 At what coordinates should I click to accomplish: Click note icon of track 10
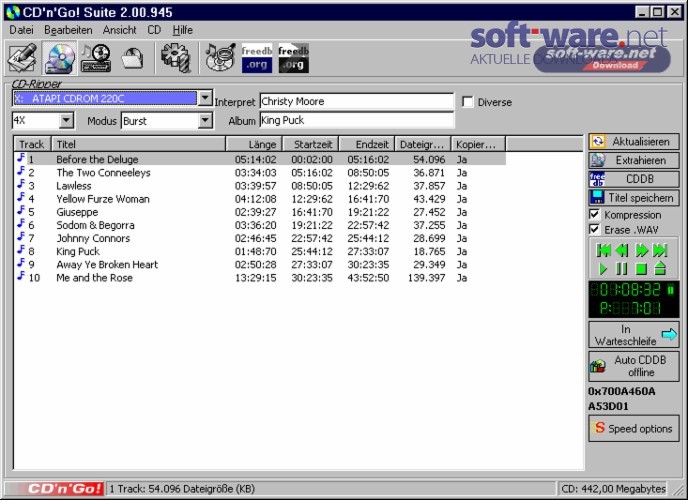20,277
